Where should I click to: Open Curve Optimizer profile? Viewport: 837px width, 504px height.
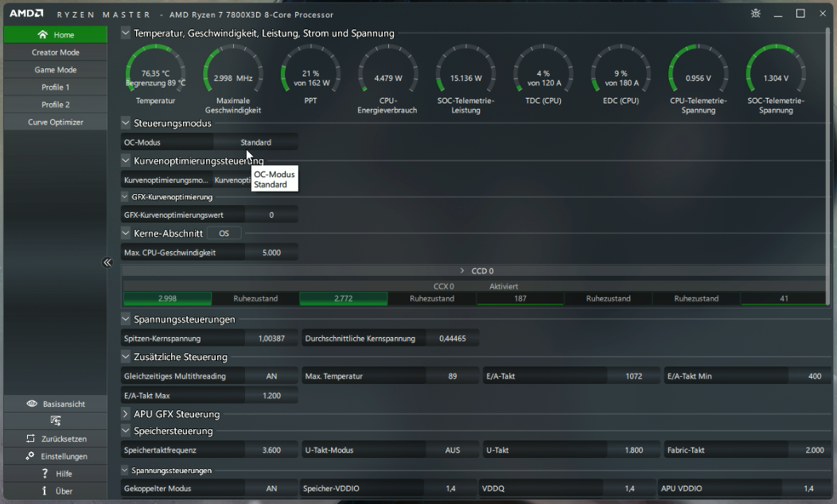click(56, 122)
